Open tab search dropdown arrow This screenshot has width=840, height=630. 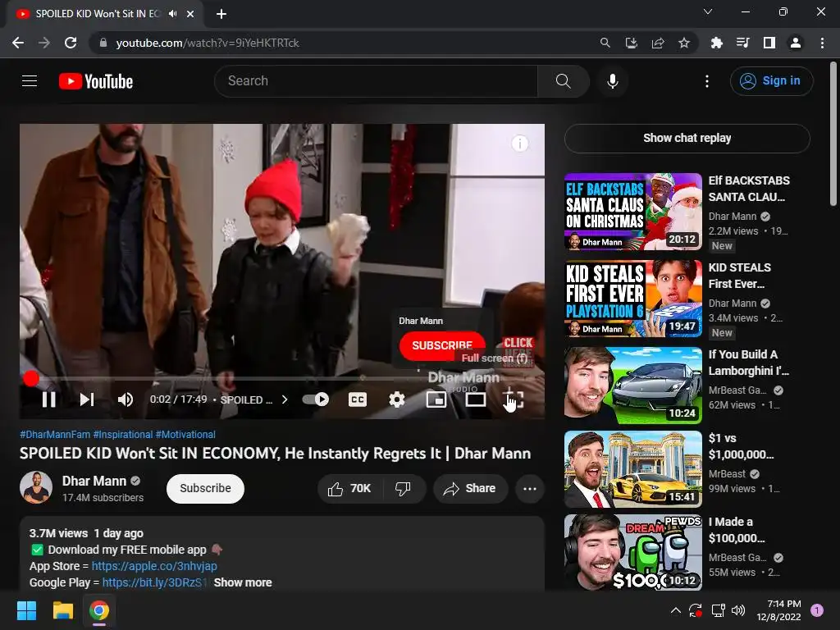[x=708, y=11]
